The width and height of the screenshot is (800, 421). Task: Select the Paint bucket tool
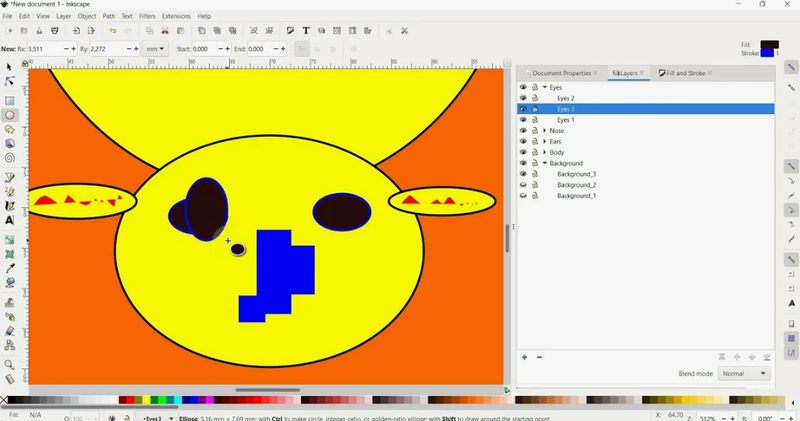9,282
